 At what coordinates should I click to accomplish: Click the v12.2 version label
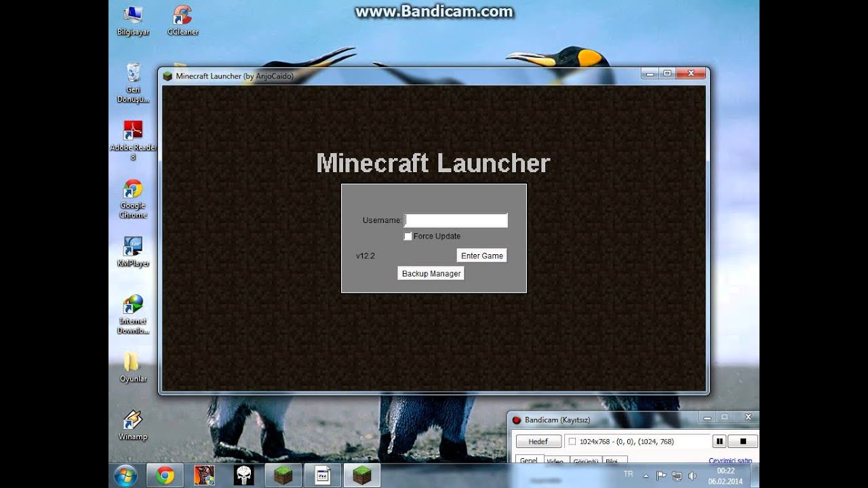pos(366,256)
